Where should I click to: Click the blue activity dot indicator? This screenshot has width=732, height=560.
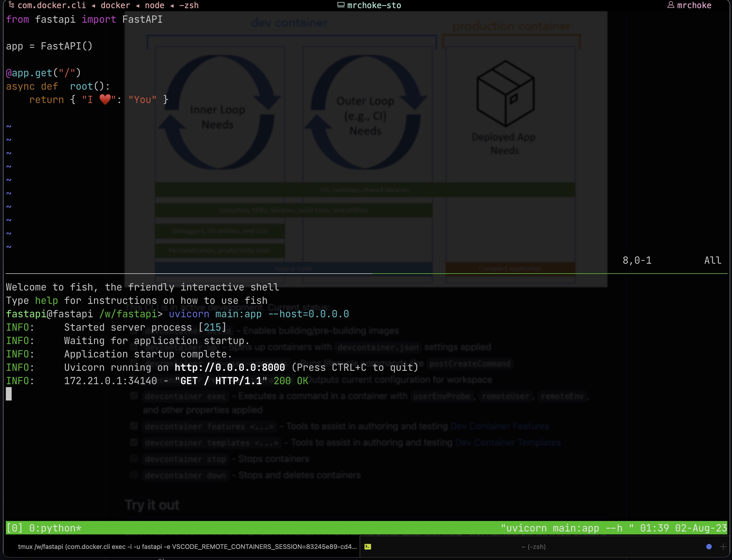point(709,547)
